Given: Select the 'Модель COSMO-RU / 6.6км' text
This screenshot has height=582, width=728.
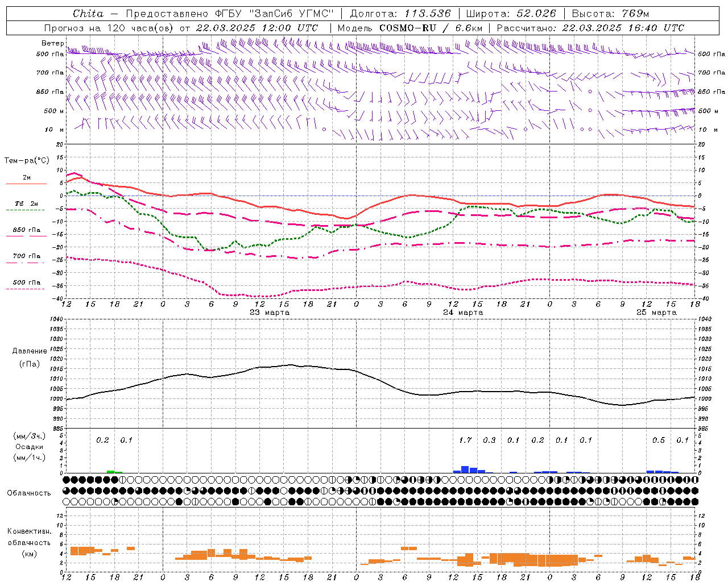Looking at the screenshot, I should click(410, 28).
